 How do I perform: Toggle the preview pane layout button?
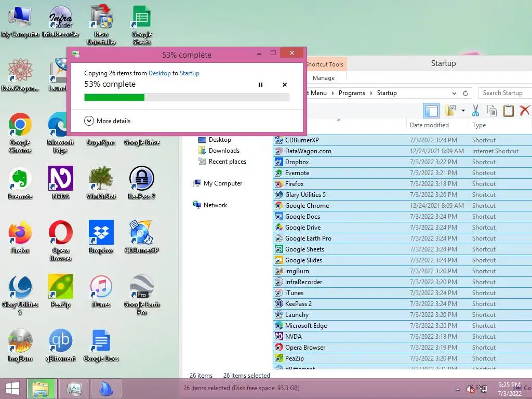point(431,111)
